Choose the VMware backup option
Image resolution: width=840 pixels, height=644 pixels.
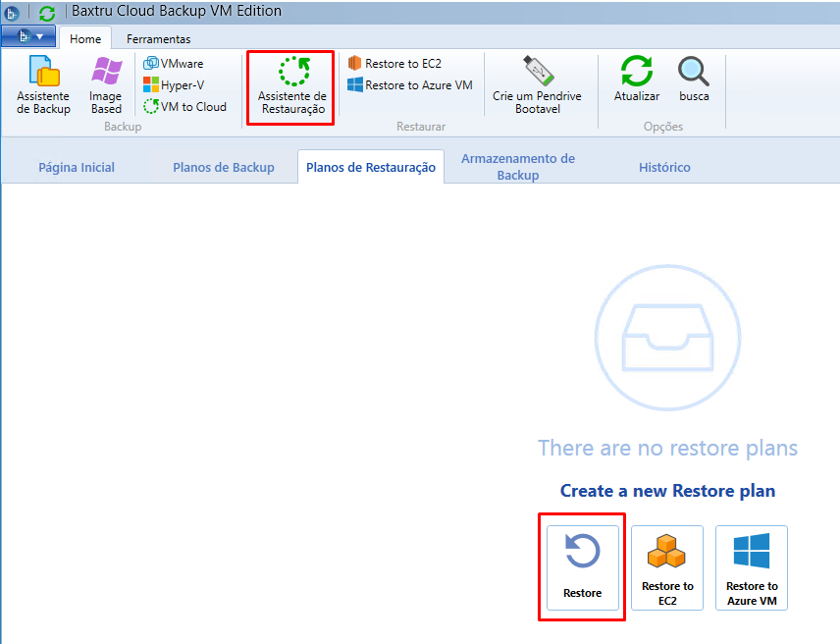coord(174,63)
